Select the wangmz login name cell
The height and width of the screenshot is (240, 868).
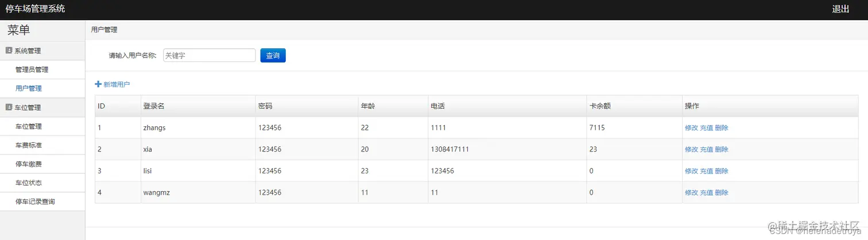coord(197,193)
